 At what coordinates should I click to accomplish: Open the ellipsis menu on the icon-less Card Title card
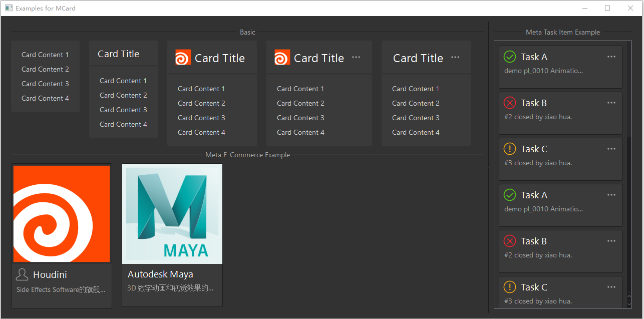(x=455, y=57)
